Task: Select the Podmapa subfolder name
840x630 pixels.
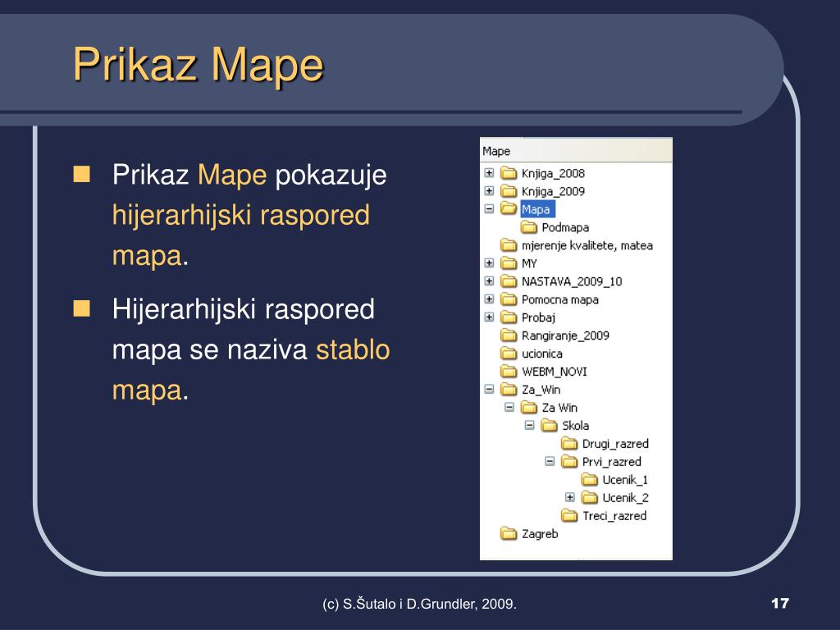Action: pyautogui.click(x=565, y=227)
